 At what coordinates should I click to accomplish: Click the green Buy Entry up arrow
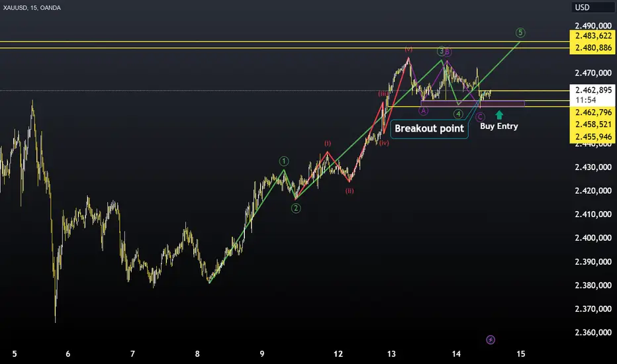(x=499, y=115)
